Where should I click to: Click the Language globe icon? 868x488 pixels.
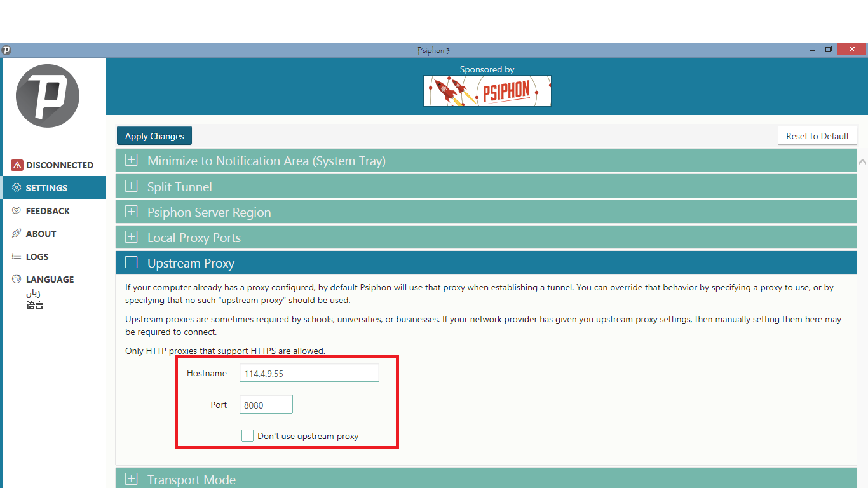[17, 280]
